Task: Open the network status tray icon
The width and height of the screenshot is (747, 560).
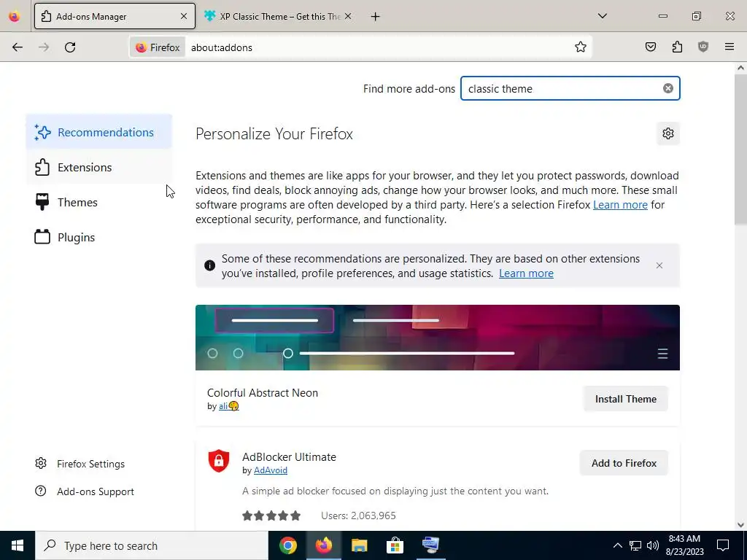Action: (x=635, y=545)
